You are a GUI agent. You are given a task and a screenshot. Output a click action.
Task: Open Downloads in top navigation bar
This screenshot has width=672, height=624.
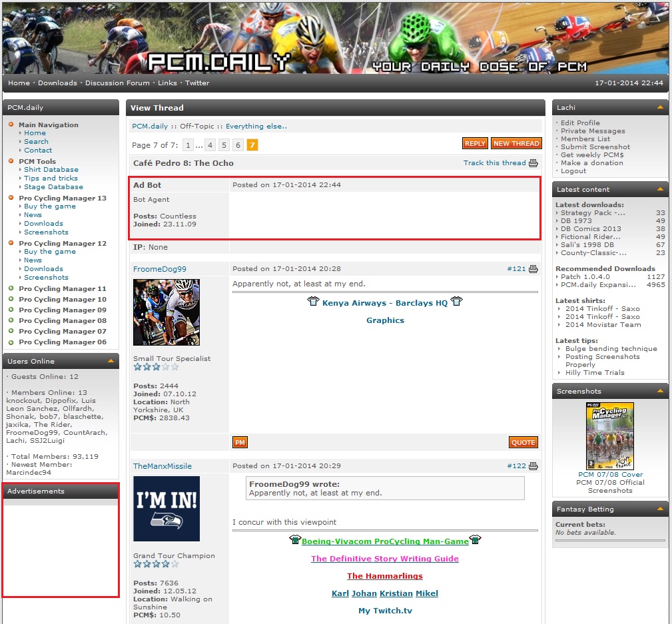point(57,83)
